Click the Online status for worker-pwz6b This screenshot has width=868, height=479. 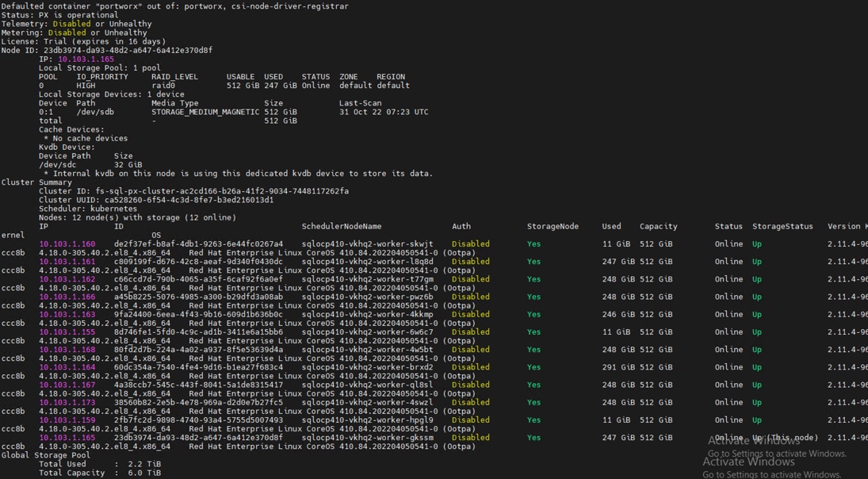point(728,297)
